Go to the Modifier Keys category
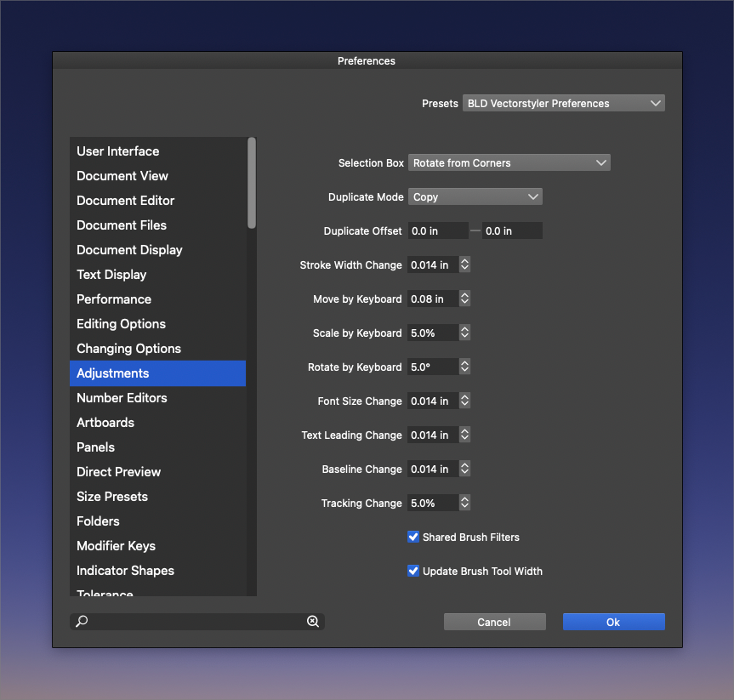The width and height of the screenshot is (734, 700). pyautogui.click(x=116, y=545)
